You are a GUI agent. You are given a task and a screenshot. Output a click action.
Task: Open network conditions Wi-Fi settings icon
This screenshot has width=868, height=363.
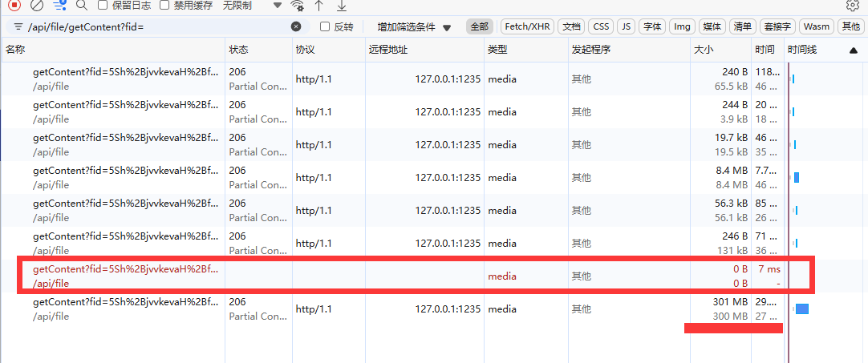click(x=298, y=6)
